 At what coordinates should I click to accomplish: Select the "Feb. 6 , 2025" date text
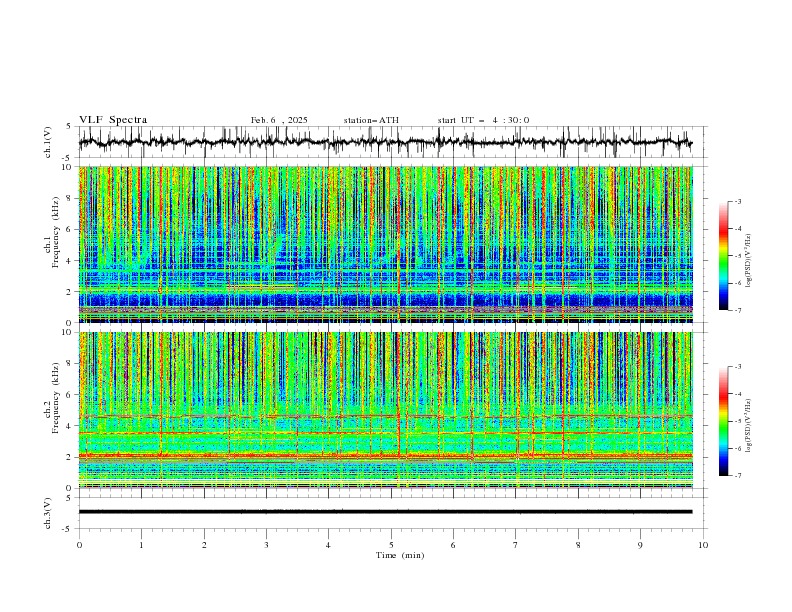pos(279,120)
